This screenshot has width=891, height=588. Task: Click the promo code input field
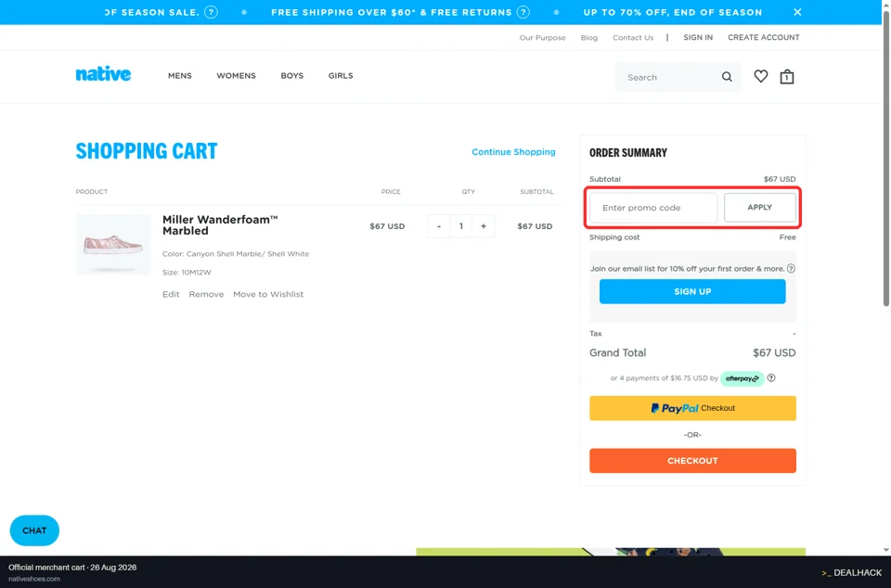(653, 208)
